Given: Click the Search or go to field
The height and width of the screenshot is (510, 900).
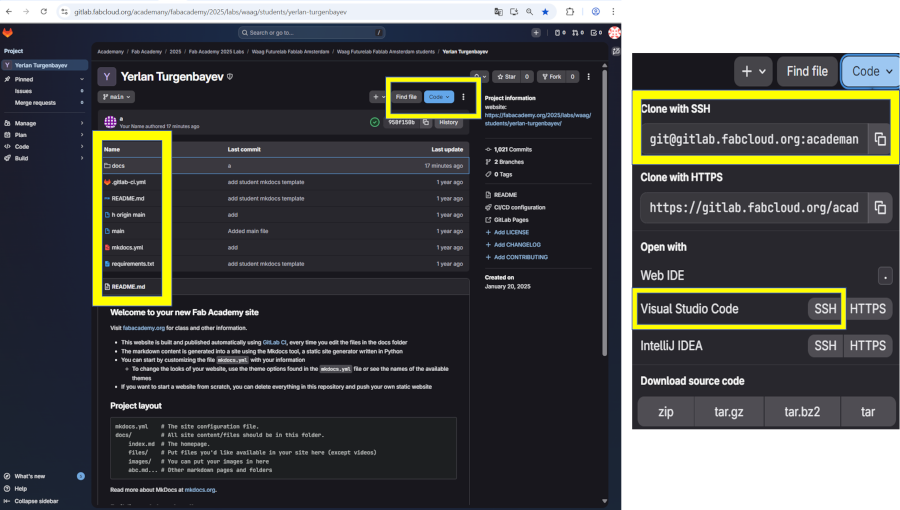Looking at the screenshot, I should click(x=312, y=33).
